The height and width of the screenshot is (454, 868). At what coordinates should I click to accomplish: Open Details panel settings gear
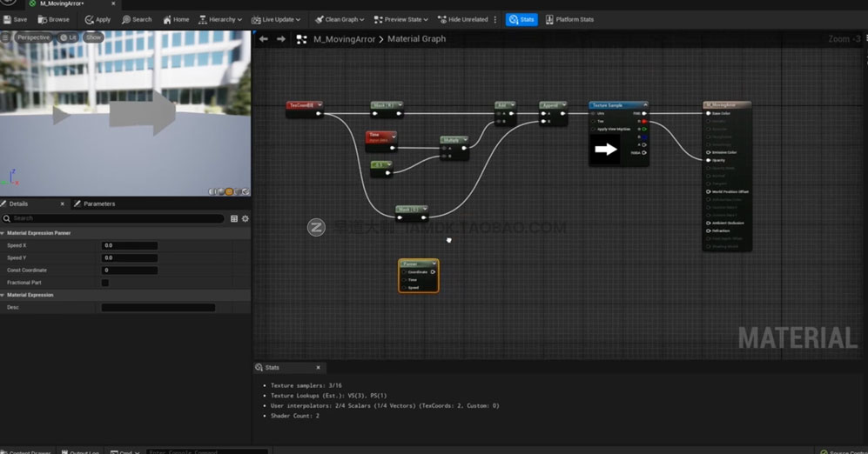246,218
